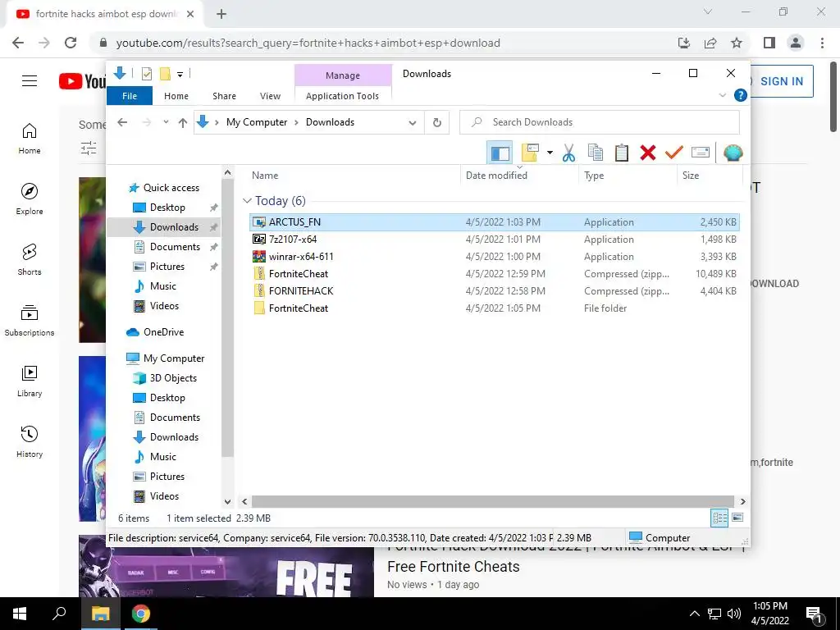Viewport: 840px width, 630px height.
Task: Open YouTube Subscriptions sidebar item
Action: [30, 320]
